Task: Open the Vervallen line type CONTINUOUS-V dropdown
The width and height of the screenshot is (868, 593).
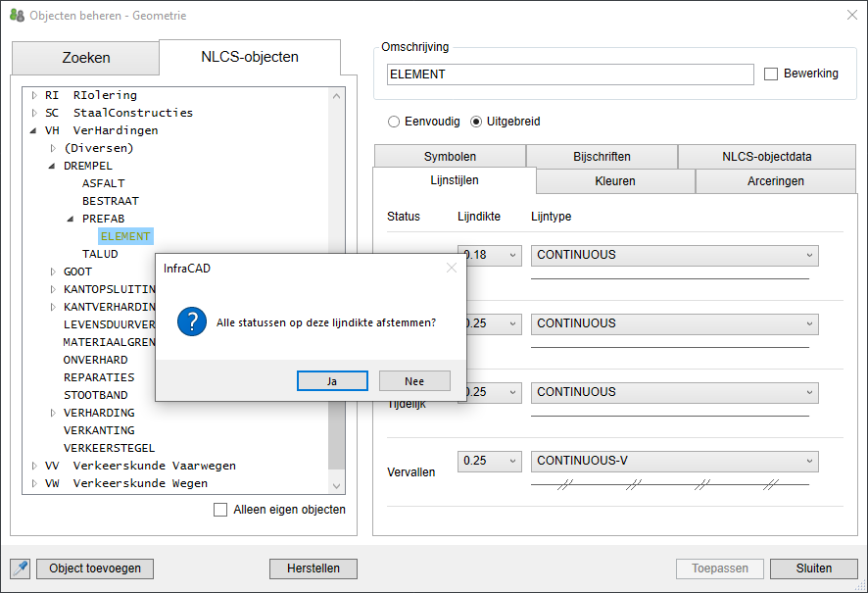Action: pos(674,461)
